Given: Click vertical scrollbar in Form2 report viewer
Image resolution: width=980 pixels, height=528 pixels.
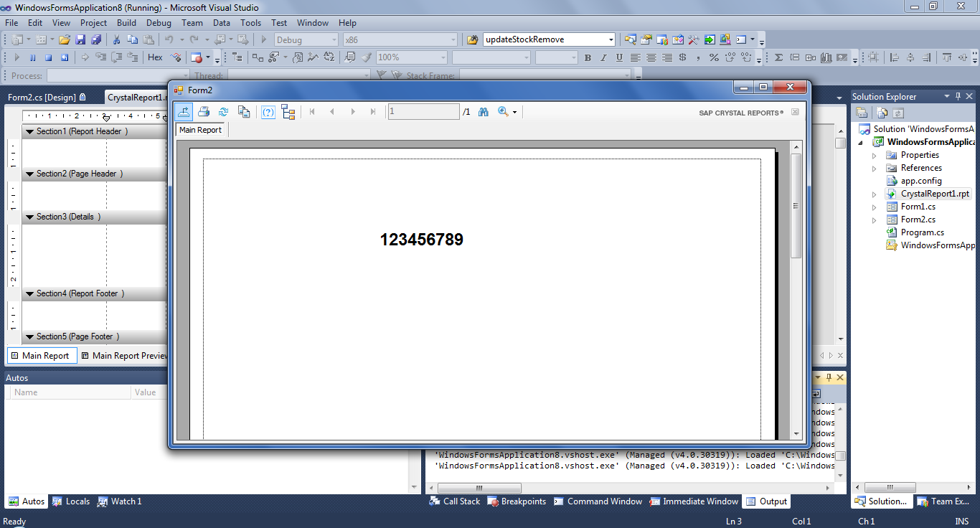Looking at the screenshot, I should click(x=796, y=290).
